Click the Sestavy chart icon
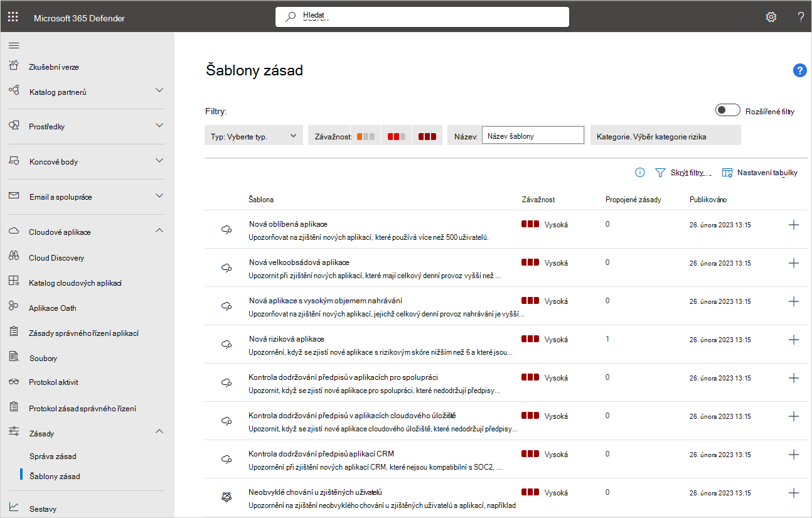Screen dimensions: 812x518 14,508
